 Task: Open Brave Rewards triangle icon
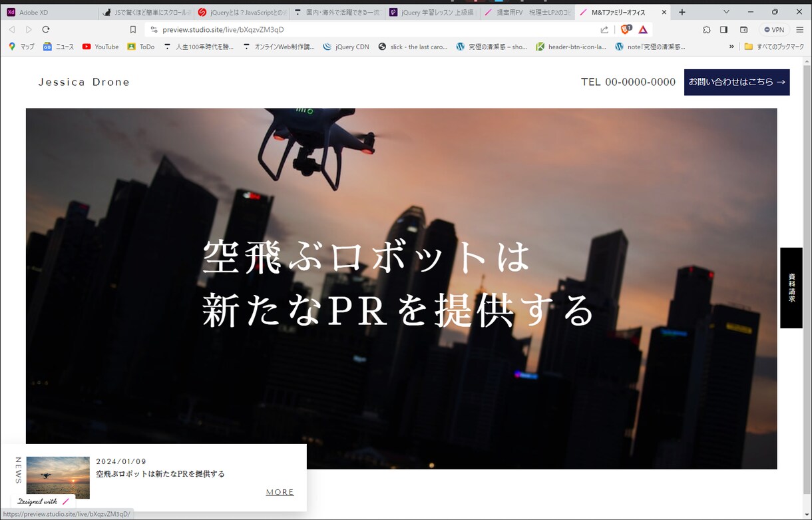[x=643, y=30]
